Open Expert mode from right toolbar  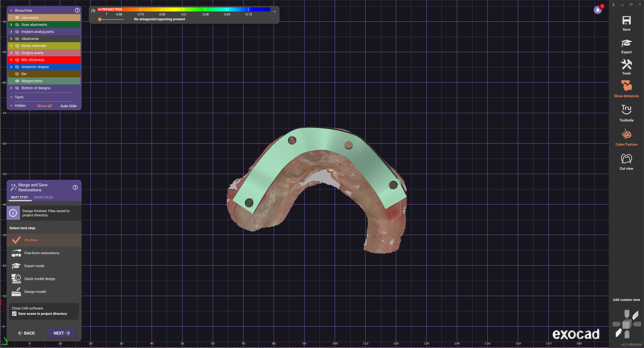click(x=626, y=44)
